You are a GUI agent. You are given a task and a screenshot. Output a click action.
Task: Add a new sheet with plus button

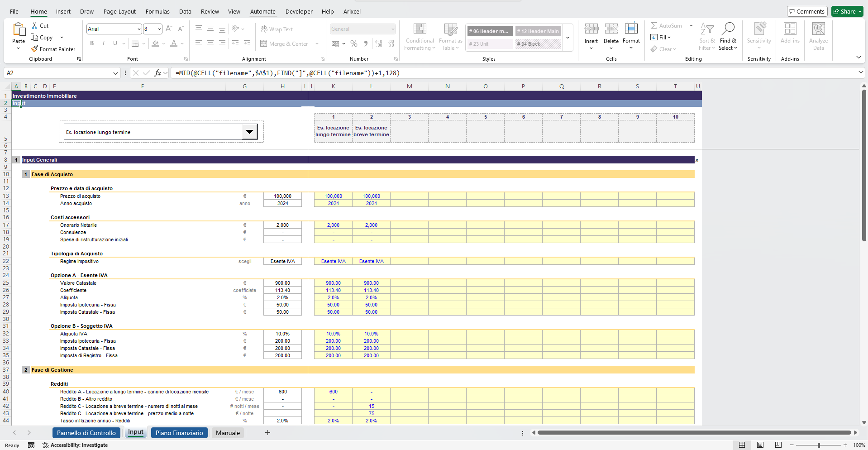click(267, 433)
